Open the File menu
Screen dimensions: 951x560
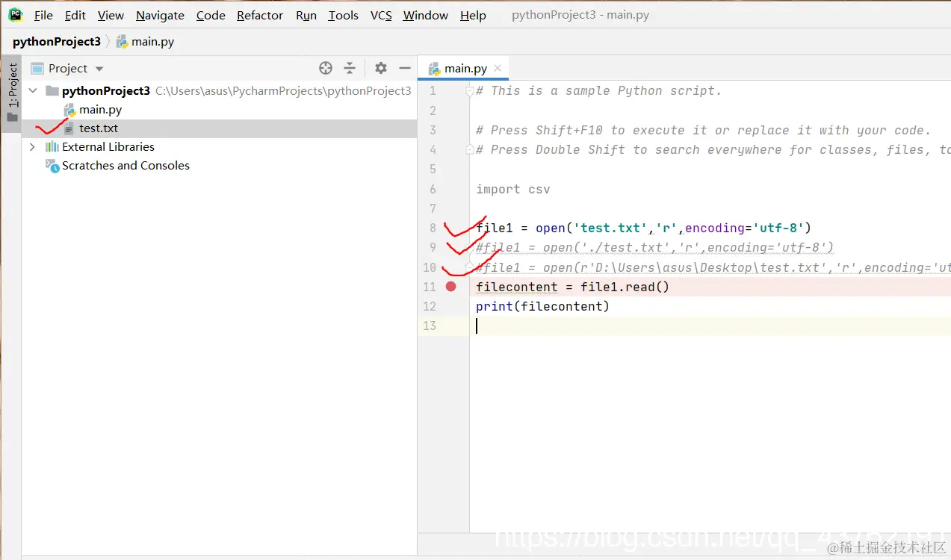point(43,15)
